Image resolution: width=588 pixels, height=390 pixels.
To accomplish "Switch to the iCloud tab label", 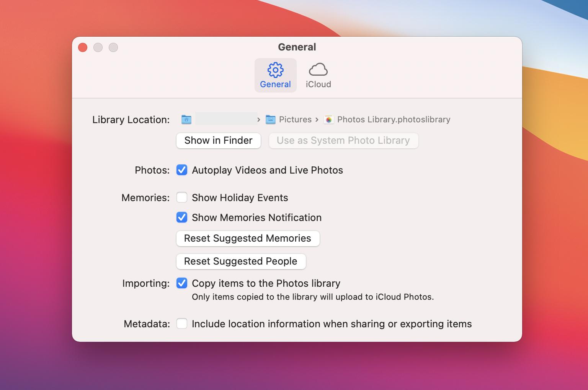I will tap(318, 84).
